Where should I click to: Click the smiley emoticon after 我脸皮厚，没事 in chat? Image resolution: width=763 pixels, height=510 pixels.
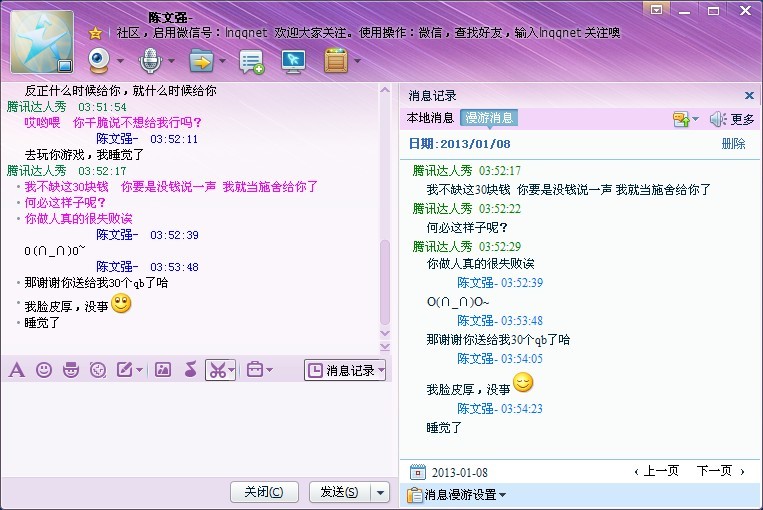click(x=121, y=304)
